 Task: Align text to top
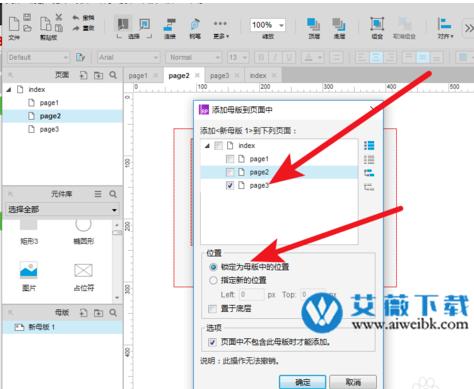[408, 57]
